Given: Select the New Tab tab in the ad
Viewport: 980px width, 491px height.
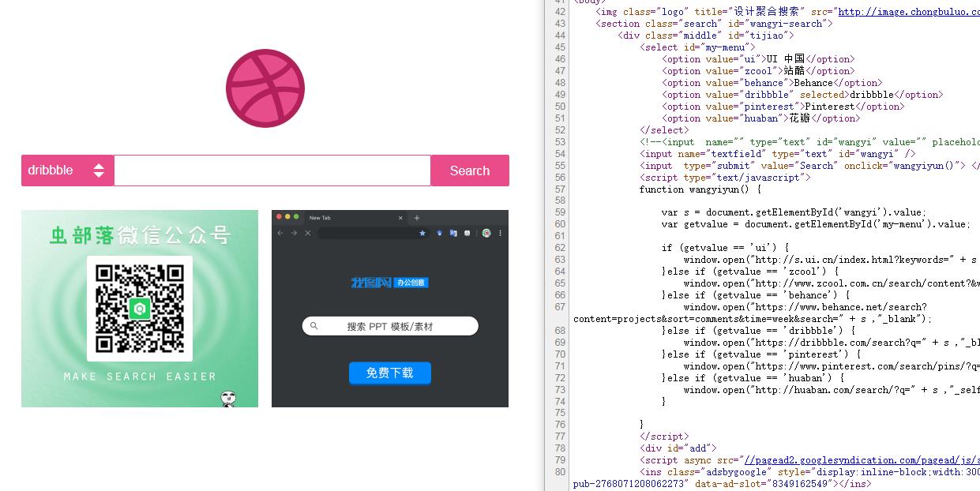Looking at the screenshot, I should coord(355,218).
